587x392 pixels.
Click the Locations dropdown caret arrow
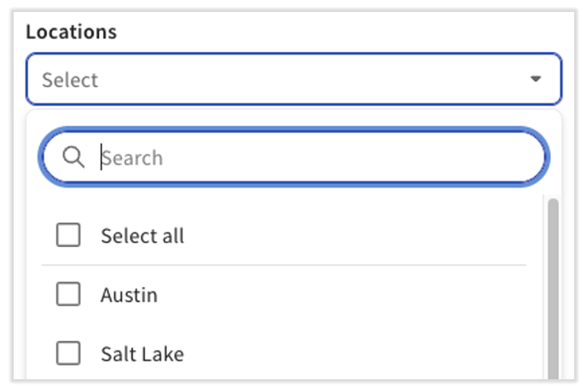tap(536, 79)
